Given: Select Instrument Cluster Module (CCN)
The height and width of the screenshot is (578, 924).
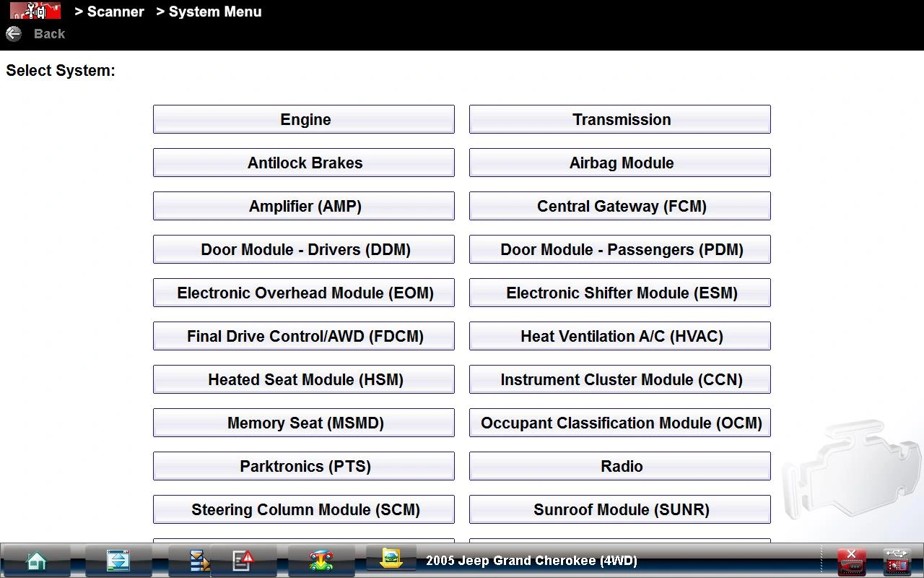Looking at the screenshot, I should [620, 379].
